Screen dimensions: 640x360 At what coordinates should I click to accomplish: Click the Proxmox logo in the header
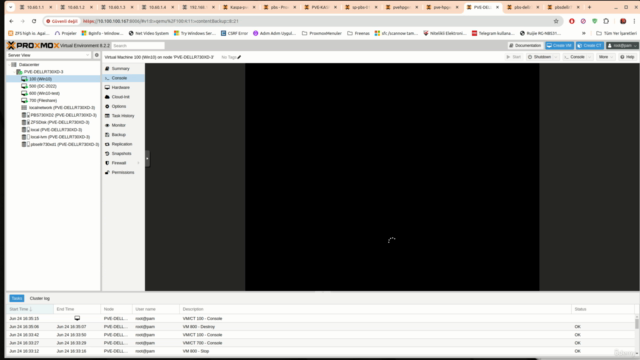coord(33,45)
